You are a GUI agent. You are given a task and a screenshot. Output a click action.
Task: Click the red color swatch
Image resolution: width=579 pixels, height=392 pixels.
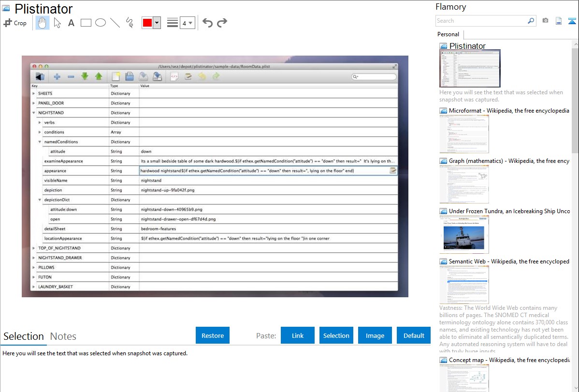[x=147, y=23]
